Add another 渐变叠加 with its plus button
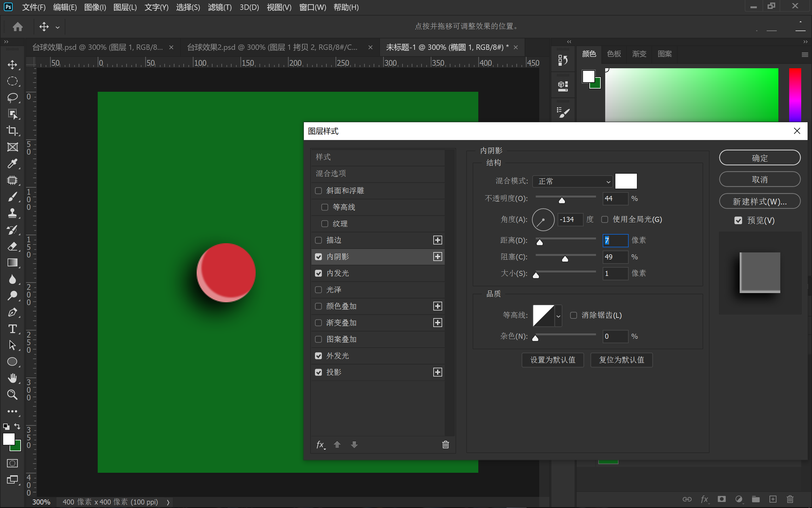Image resolution: width=812 pixels, height=508 pixels. coord(437,323)
